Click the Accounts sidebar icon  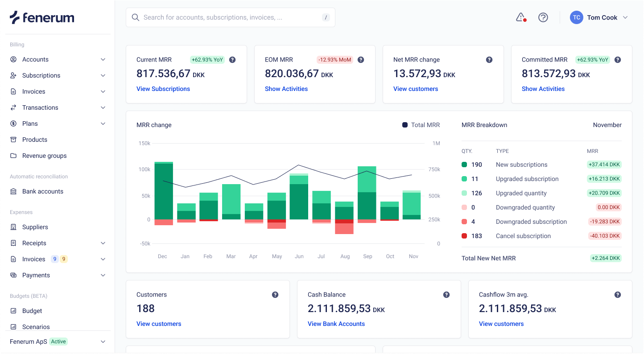coord(13,59)
